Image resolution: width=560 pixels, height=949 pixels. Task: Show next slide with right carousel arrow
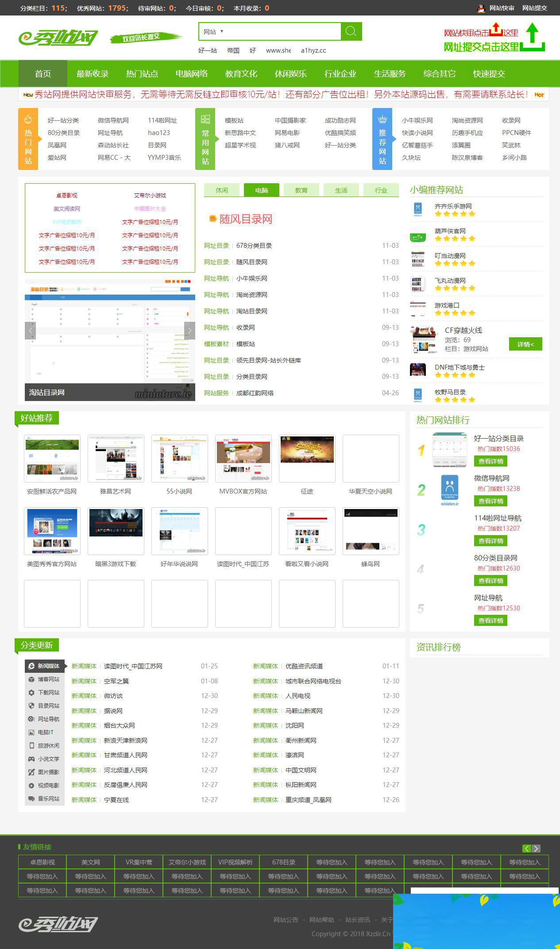coord(189,331)
